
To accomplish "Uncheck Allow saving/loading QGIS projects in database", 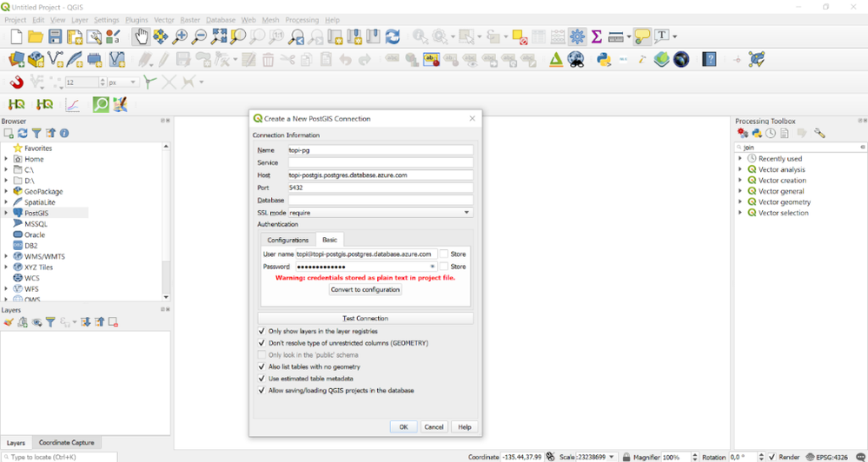I will [262, 391].
